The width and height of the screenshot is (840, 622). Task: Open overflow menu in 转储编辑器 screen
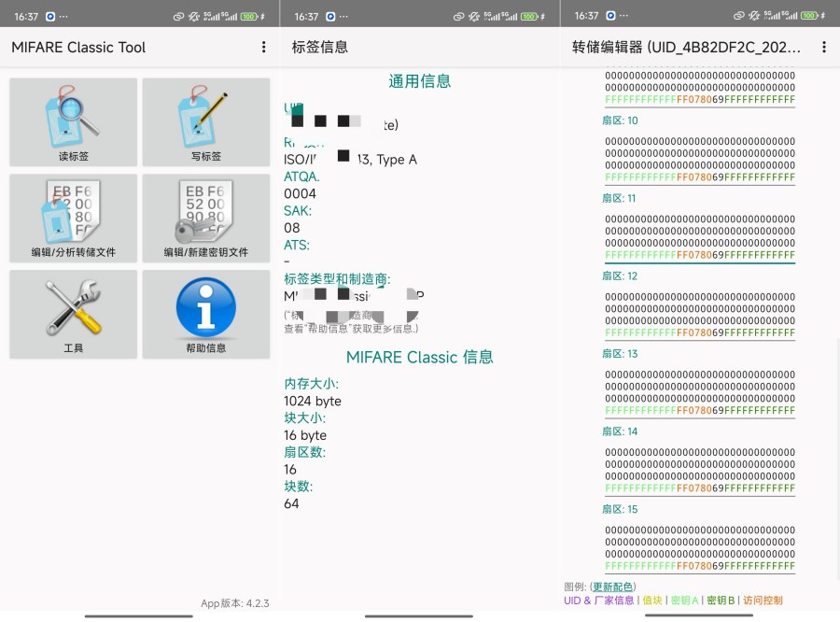[824, 47]
